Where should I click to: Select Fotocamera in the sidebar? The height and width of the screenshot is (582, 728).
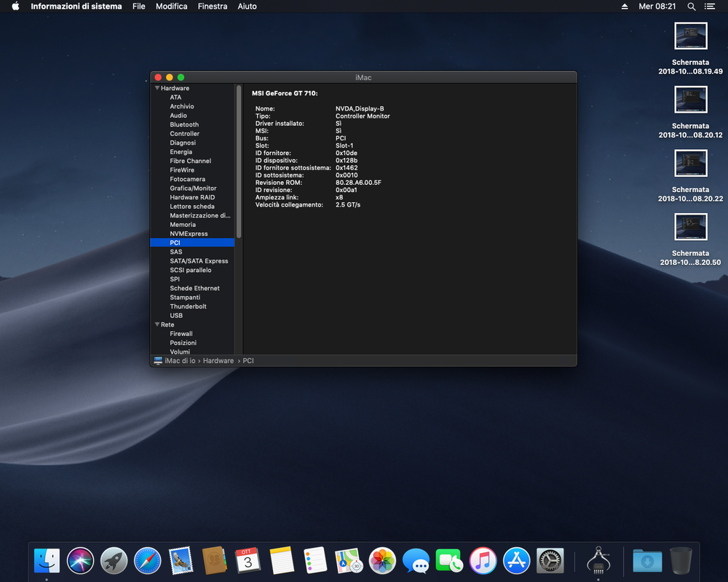click(192, 179)
